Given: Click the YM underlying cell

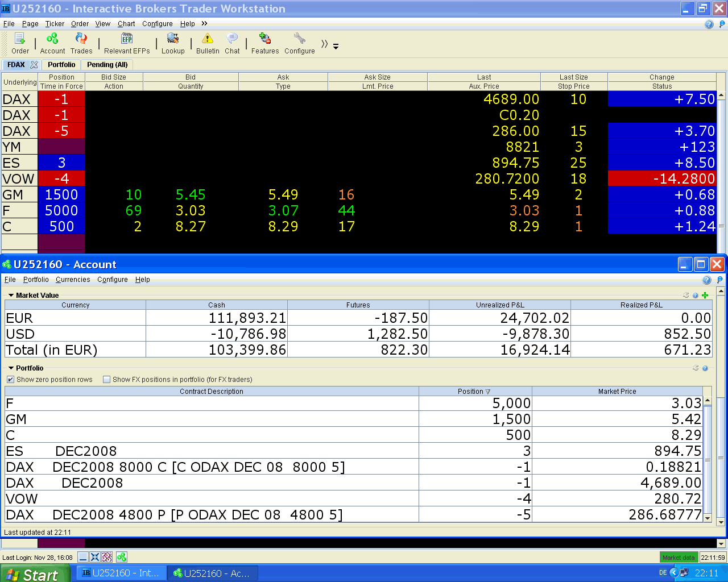Looking at the screenshot, I should [x=19, y=147].
